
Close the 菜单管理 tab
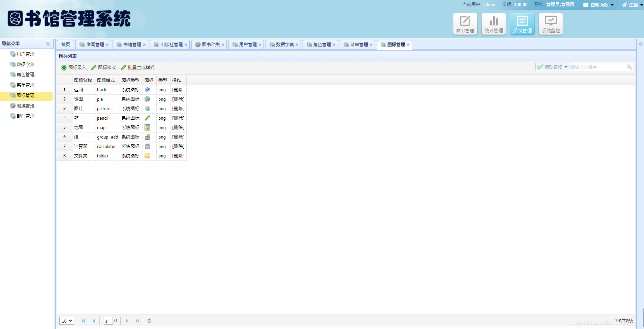(x=371, y=44)
